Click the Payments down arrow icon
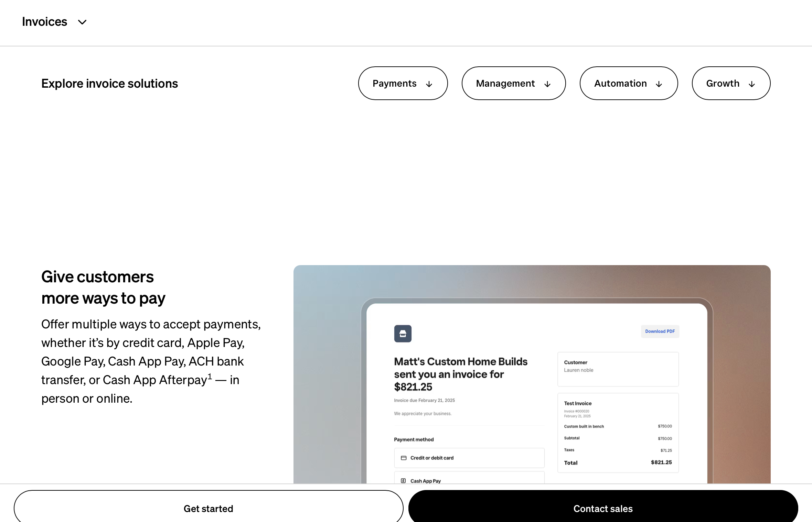The image size is (812, 522). click(x=429, y=84)
